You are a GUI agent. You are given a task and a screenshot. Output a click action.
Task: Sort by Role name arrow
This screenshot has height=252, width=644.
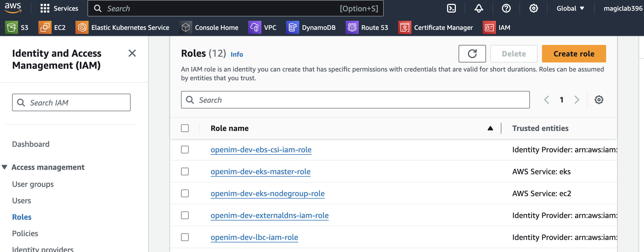(490, 128)
